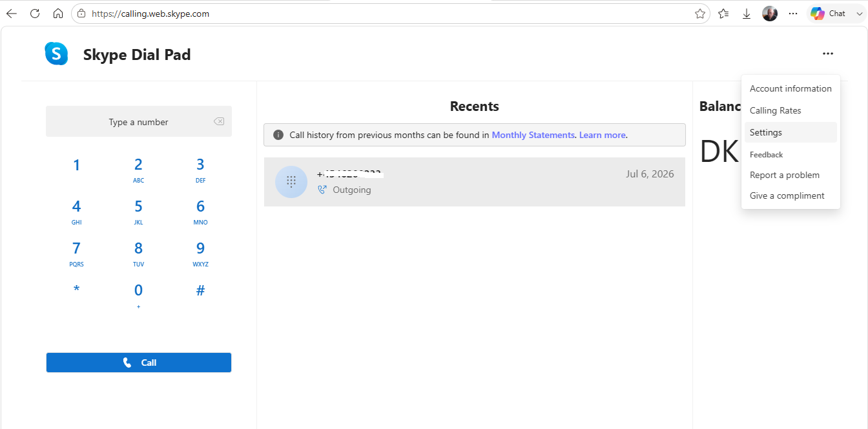Dial digit 5 JKL on the keypad
The image size is (868, 429).
(138, 212)
